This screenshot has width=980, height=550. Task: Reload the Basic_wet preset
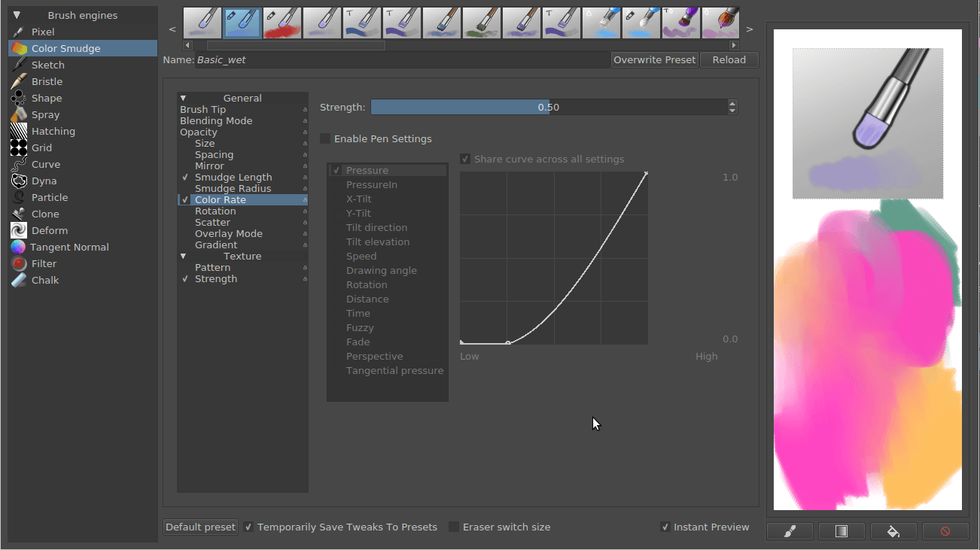(x=729, y=59)
